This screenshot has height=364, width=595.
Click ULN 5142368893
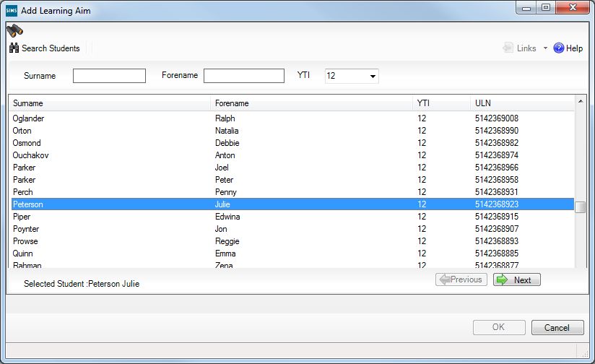(497, 241)
